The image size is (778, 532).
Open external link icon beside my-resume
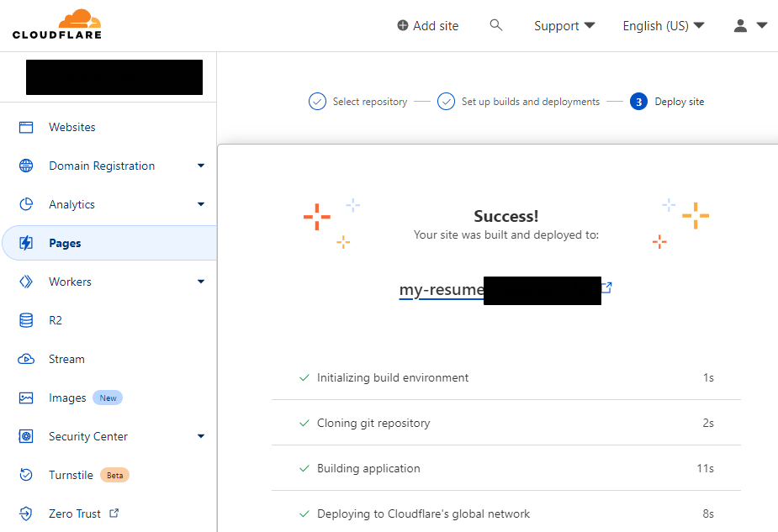click(x=606, y=288)
